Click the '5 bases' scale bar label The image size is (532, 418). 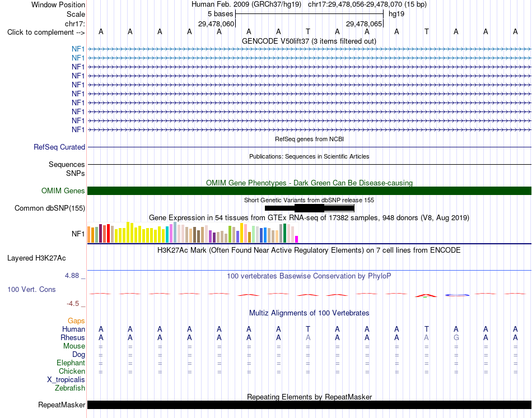(221, 14)
